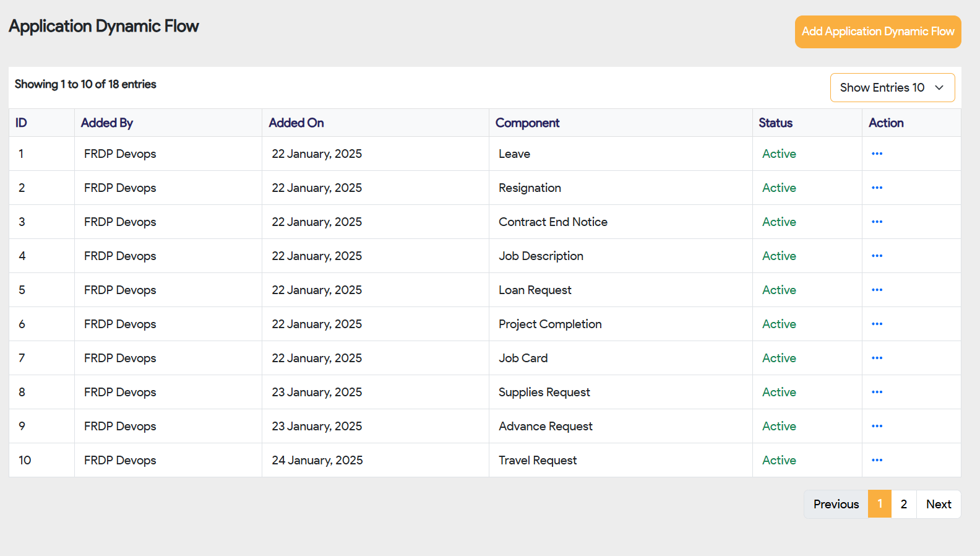Open action menu for Supplies Request
This screenshot has height=556, width=980.
click(877, 392)
